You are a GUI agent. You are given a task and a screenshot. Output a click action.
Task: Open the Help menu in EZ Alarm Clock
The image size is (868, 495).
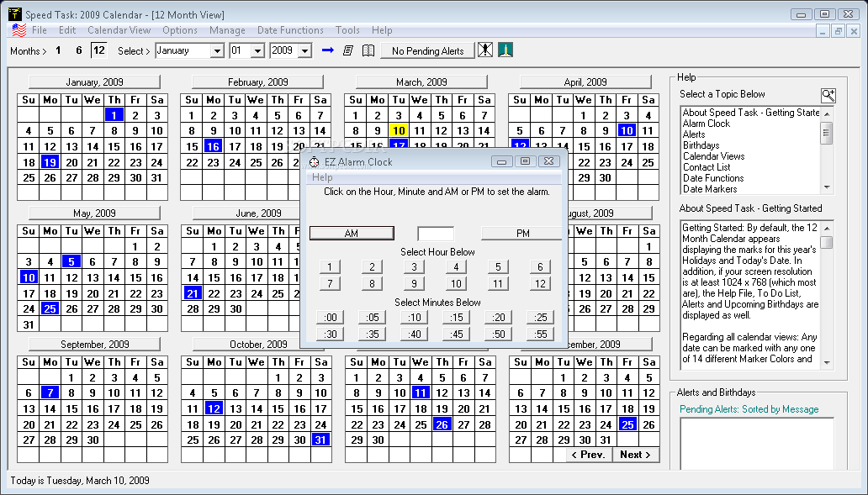[x=322, y=177]
